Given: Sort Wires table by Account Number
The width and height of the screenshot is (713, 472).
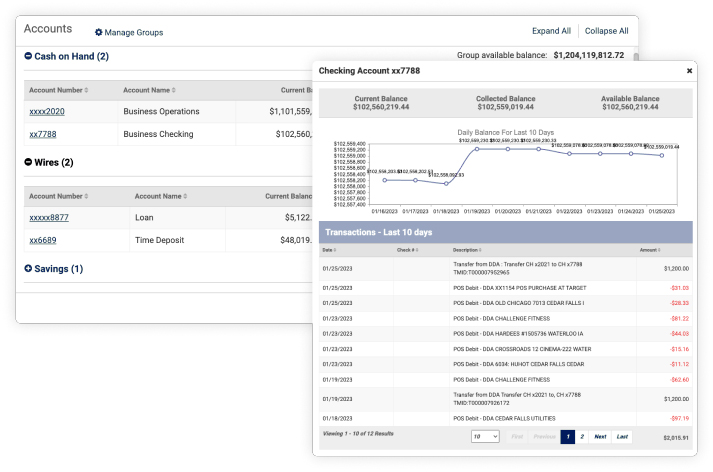Looking at the screenshot, I should point(59,196).
